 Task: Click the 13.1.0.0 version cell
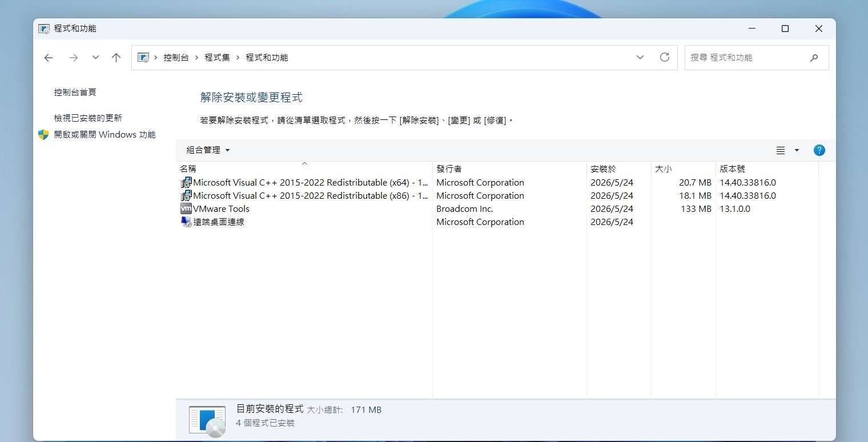point(735,209)
